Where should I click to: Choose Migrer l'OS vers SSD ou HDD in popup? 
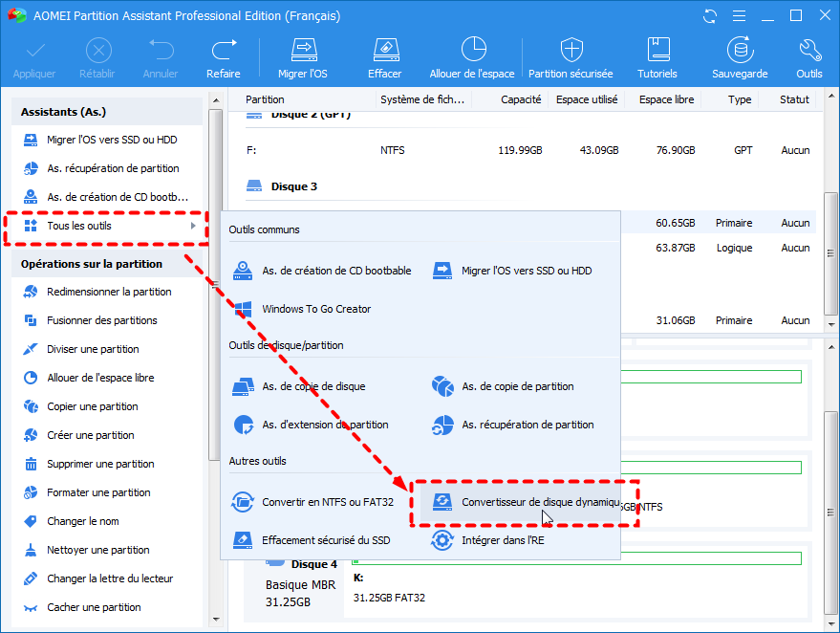click(x=512, y=271)
